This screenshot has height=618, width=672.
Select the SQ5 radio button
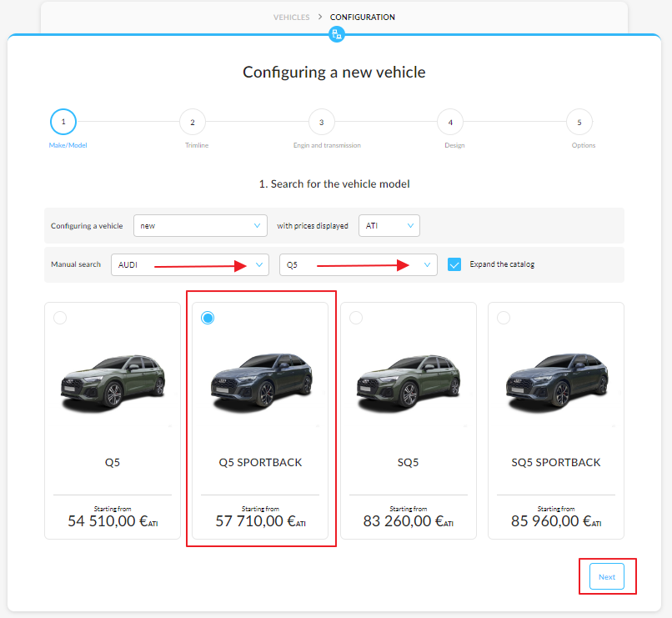tap(356, 318)
